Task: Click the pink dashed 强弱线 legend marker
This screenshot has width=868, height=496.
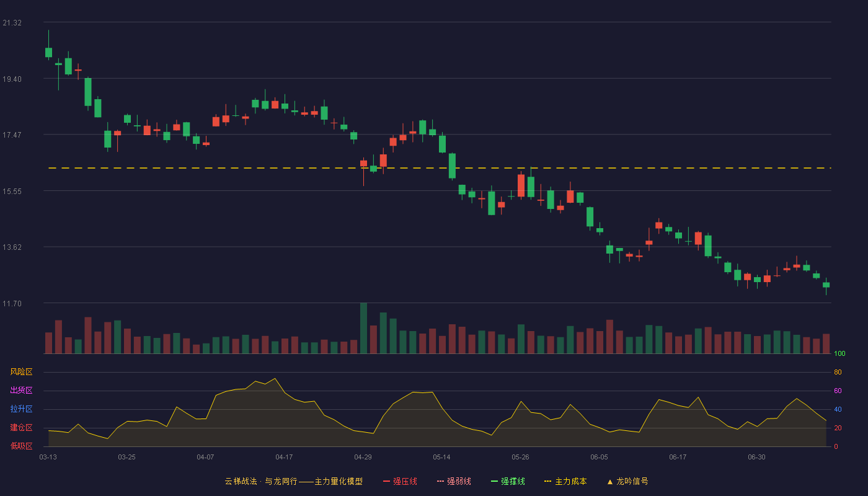Action: point(440,482)
